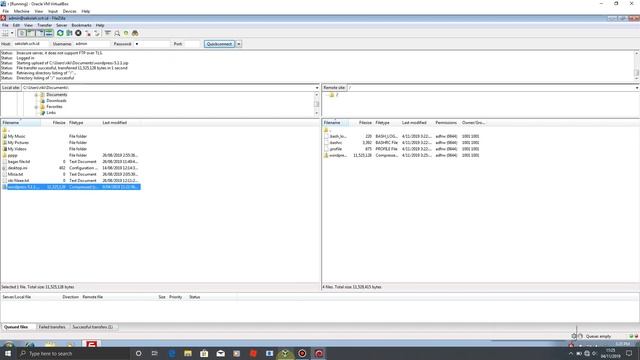Switch to Queued files tab
This screenshot has height=360, width=640.
point(16,327)
